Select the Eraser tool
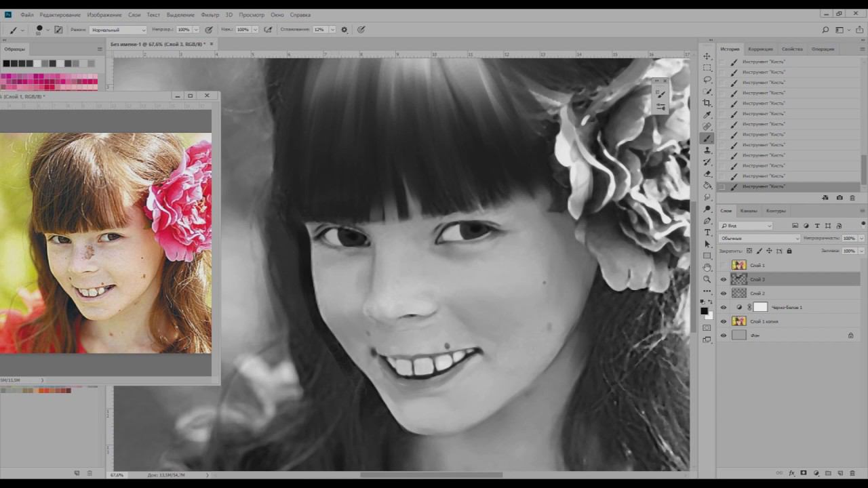 tap(707, 174)
